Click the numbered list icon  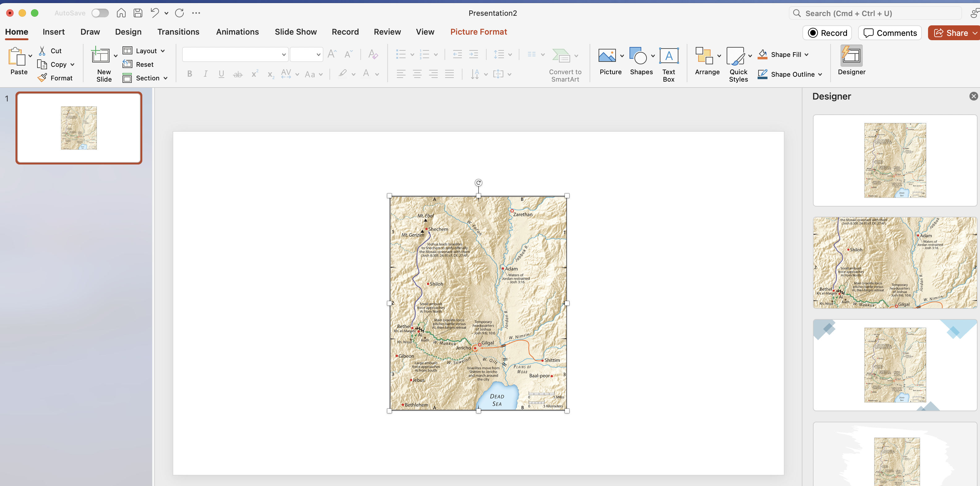424,54
